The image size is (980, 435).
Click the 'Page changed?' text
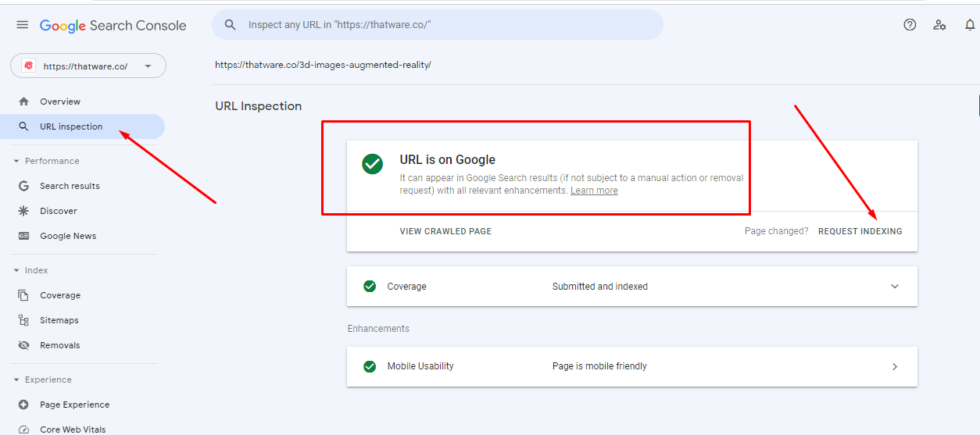tap(777, 231)
